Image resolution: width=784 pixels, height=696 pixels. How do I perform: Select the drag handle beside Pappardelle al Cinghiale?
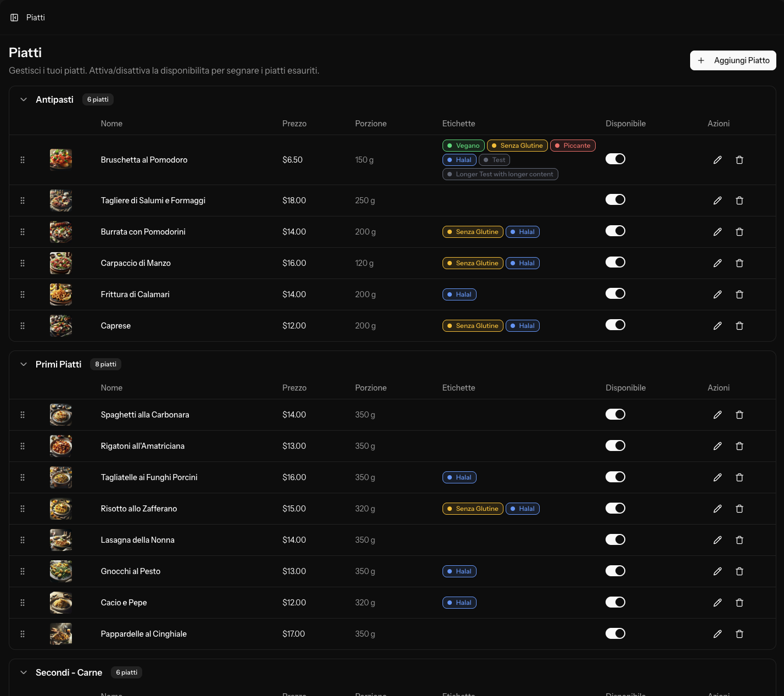23,634
